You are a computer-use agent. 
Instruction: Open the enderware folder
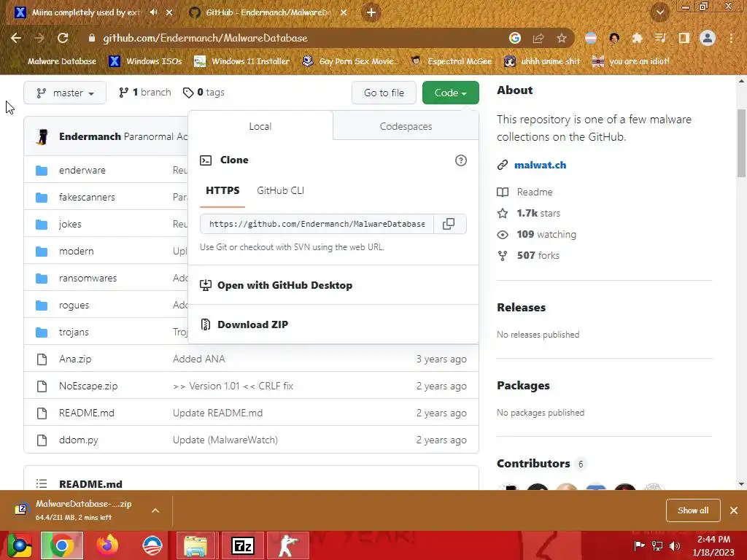point(82,170)
